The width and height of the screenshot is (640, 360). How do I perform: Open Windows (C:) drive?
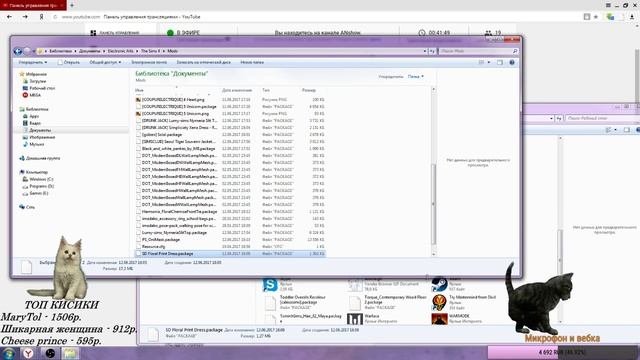point(41,179)
